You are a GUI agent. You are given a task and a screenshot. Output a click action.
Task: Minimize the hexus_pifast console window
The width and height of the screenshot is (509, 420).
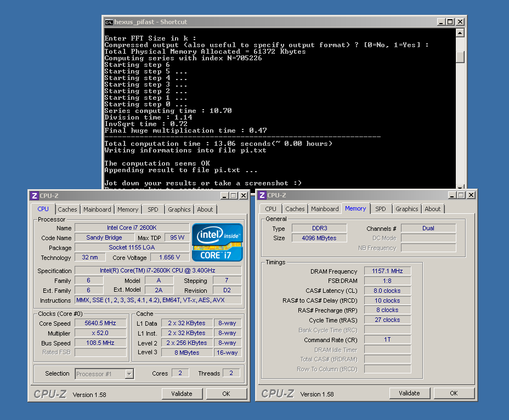(441, 22)
